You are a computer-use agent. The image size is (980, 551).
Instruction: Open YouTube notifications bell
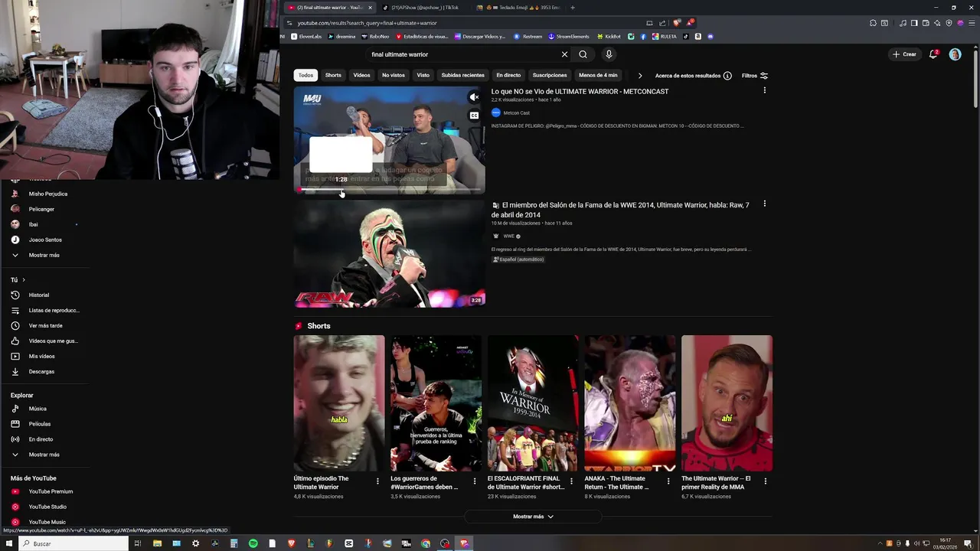(x=933, y=54)
